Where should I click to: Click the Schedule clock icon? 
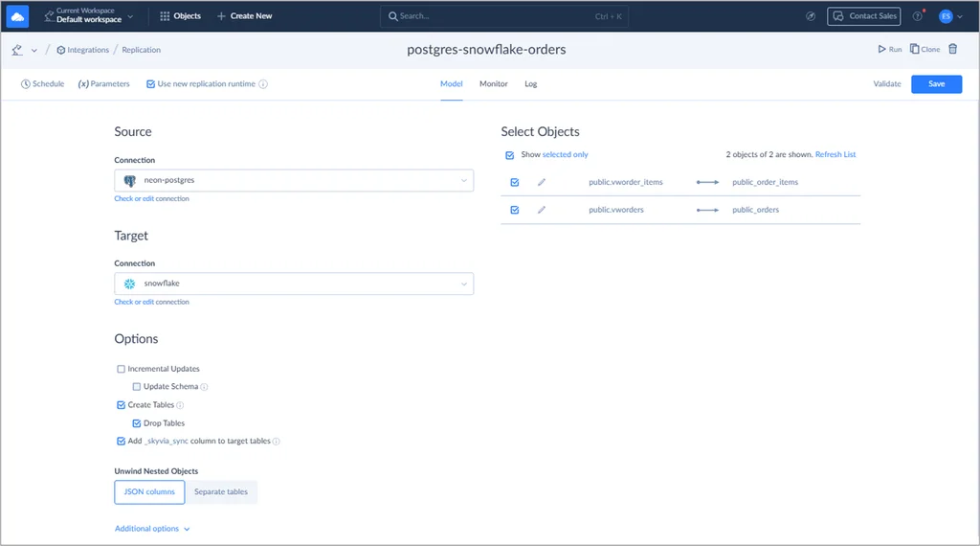(x=26, y=83)
